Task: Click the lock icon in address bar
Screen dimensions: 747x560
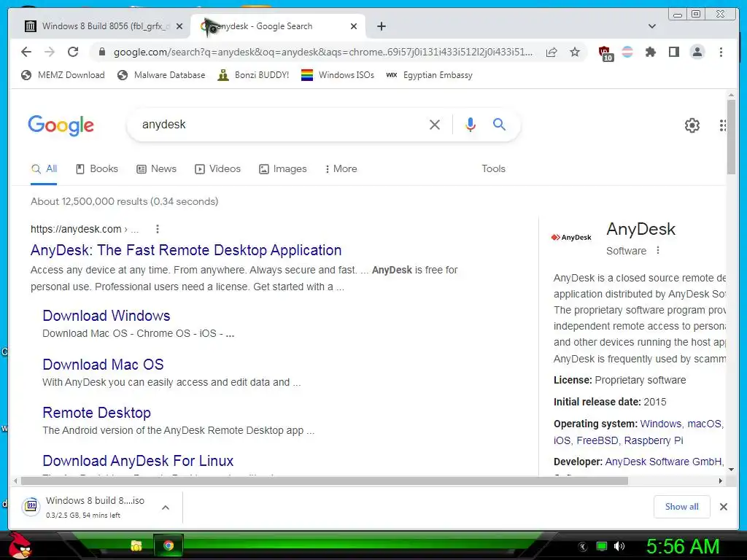Action: 101,52
